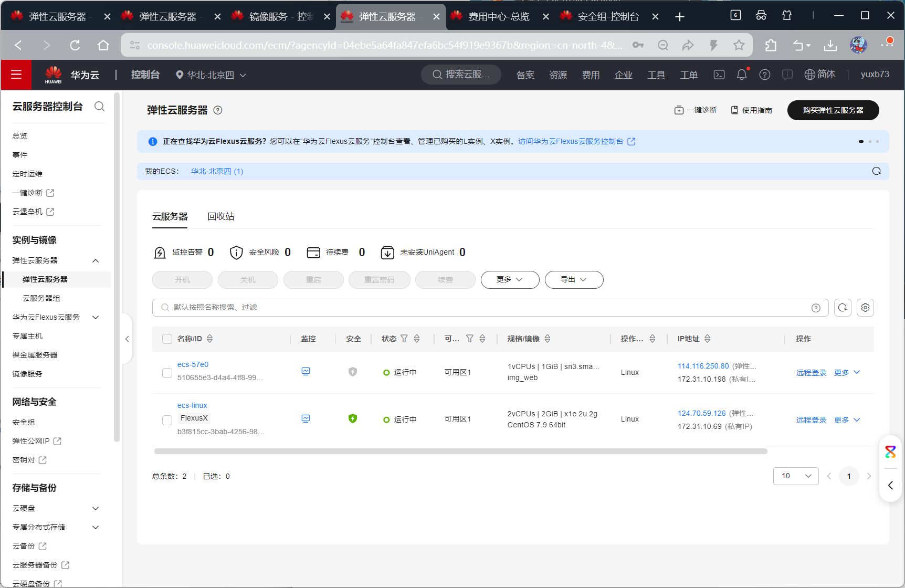This screenshot has width=905, height=588.
Task: Switch to the 回收站 tab
Action: pyautogui.click(x=221, y=216)
